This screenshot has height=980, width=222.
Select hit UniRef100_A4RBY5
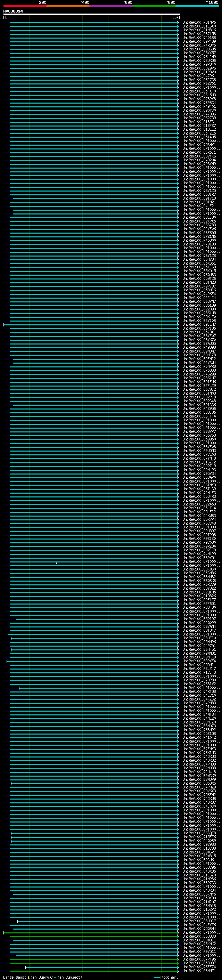point(199,45)
